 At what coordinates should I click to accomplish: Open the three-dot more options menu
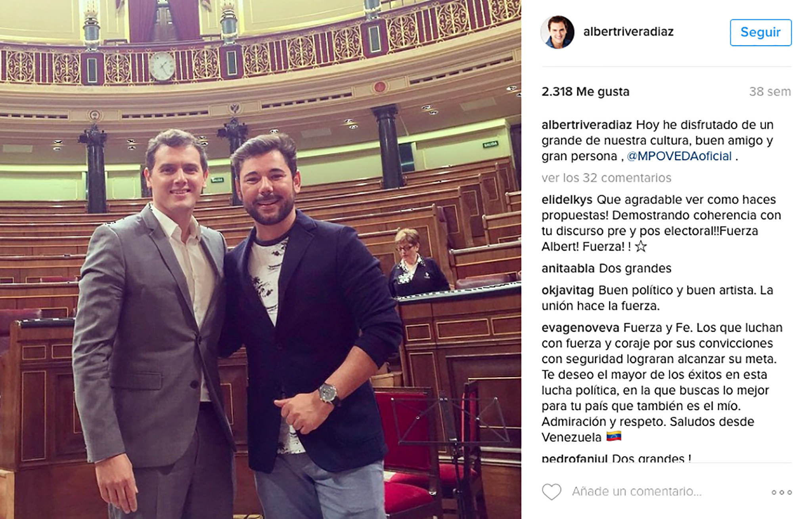click(x=781, y=492)
